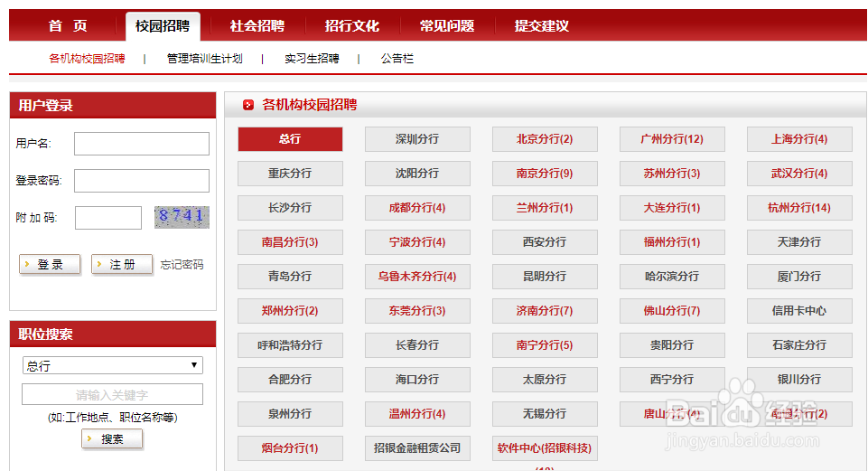Open the 常见问题 navigation tab

tap(447, 26)
